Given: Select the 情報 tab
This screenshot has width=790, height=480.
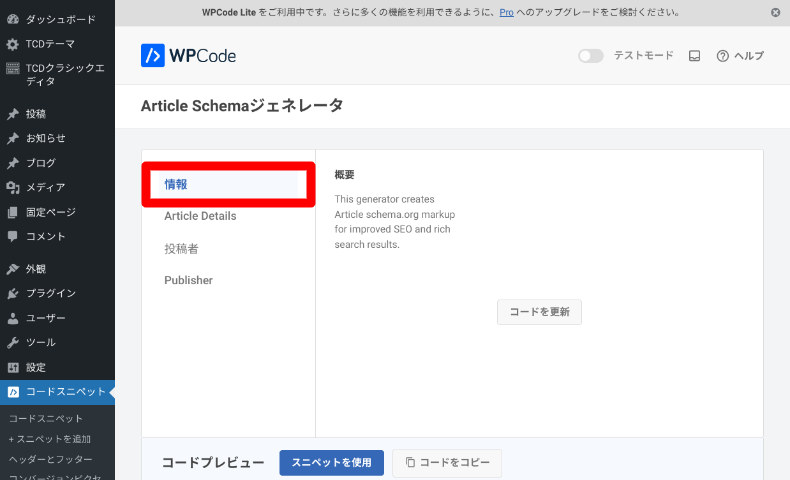Looking at the screenshot, I should click(x=228, y=184).
